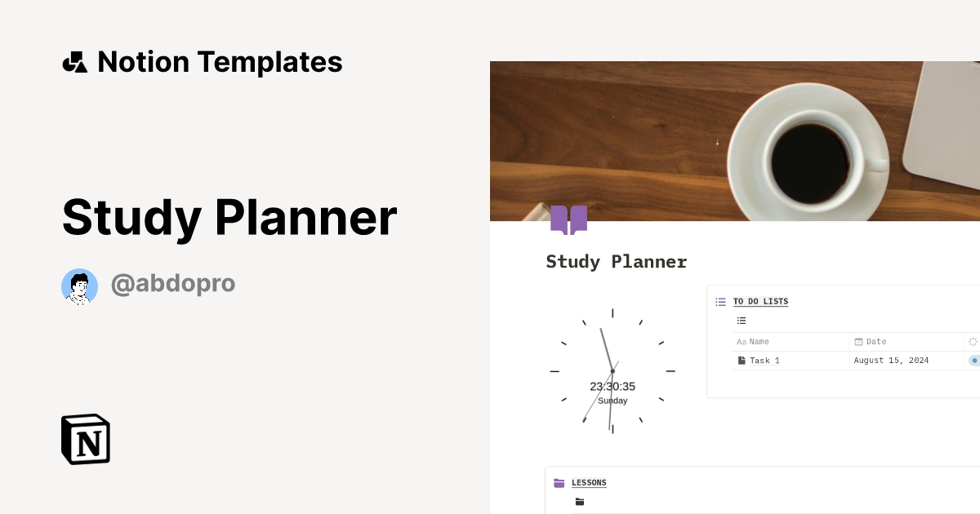Click the analog clock widget
This screenshot has height=514, width=980.
612,370
